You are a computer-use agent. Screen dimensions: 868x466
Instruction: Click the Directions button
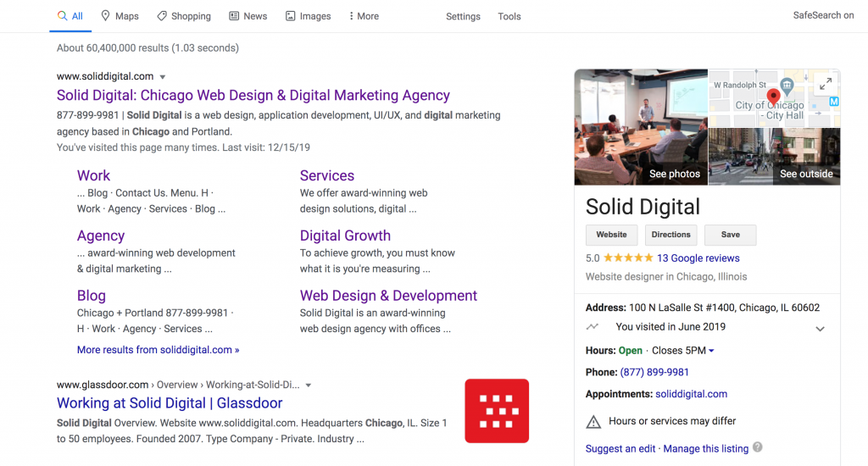[x=670, y=235]
